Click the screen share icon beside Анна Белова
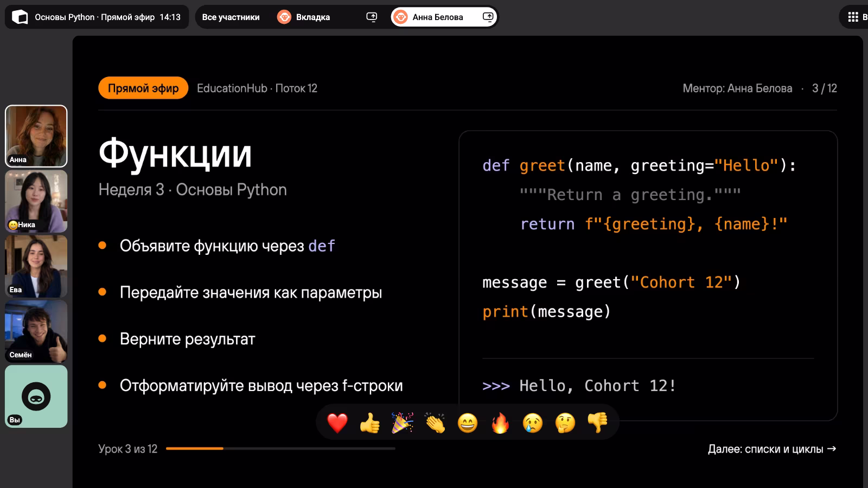Image resolution: width=868 pixels, height=488 pixels. (x=488, y=17)
